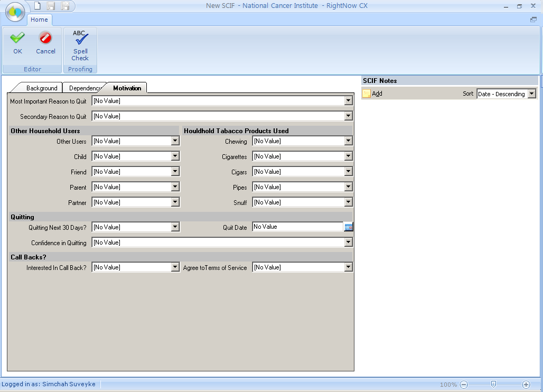The height and width of the screenshot is (392, 543).
Task: Open the Interested In Call Back dropdown
Action: [175, 267]
